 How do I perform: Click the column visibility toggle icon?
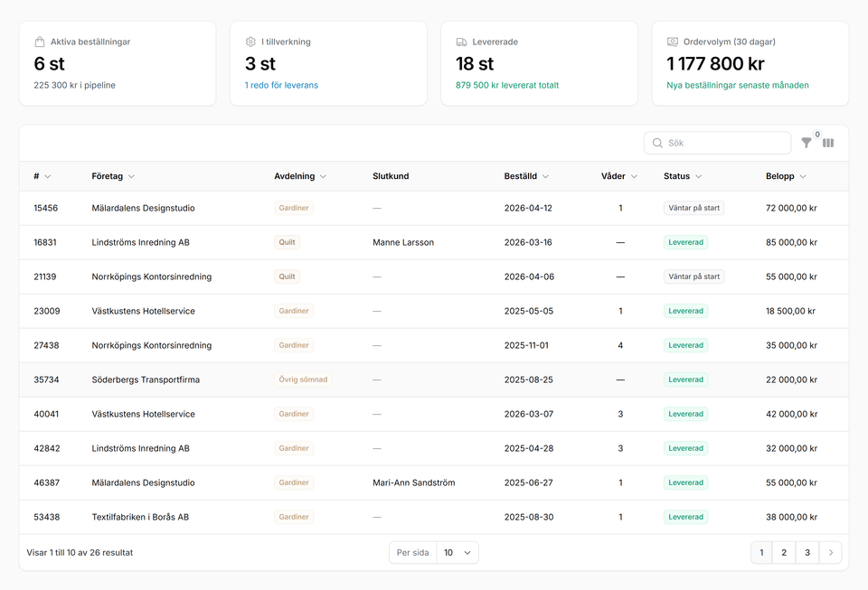coord(828,143)
